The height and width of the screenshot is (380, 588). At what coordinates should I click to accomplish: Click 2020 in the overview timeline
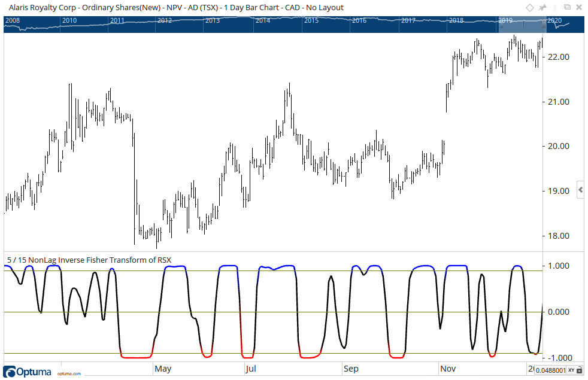[554, 20]
